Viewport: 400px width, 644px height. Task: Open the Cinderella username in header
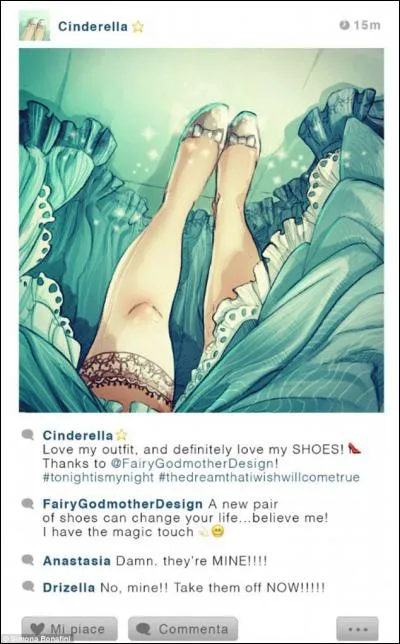[93, 26]
